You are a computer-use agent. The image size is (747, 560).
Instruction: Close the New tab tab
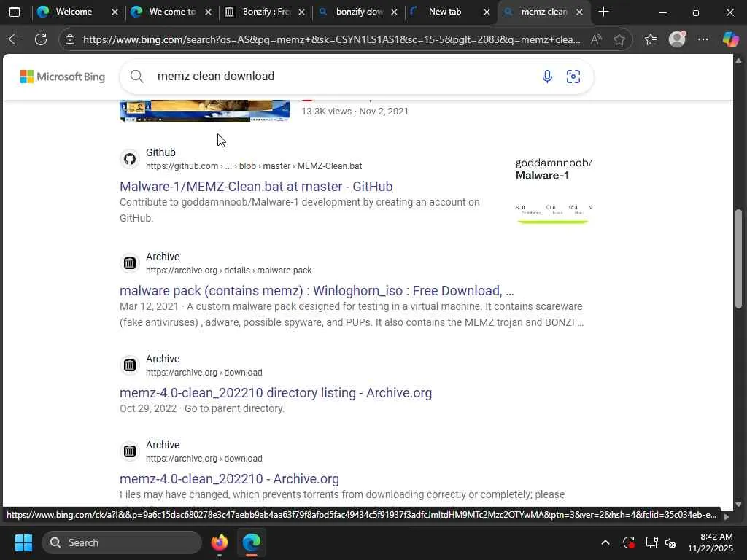pos(487,12)
